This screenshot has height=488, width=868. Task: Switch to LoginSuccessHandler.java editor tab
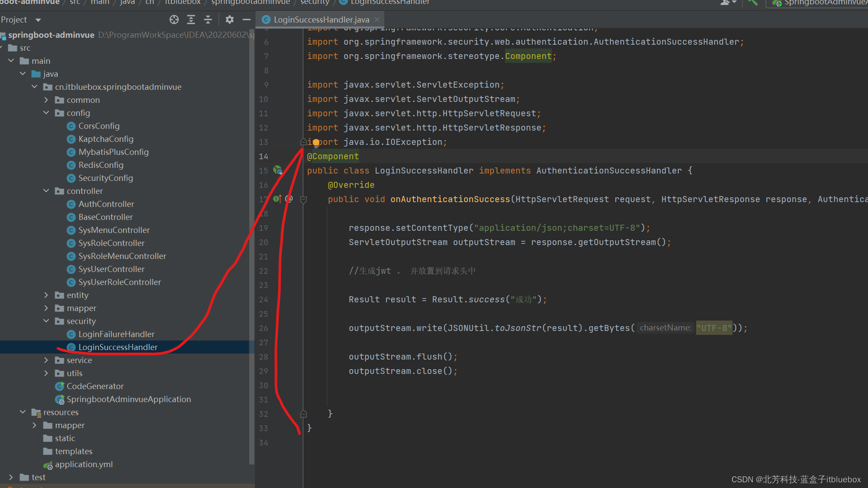(x=321, y=20)
